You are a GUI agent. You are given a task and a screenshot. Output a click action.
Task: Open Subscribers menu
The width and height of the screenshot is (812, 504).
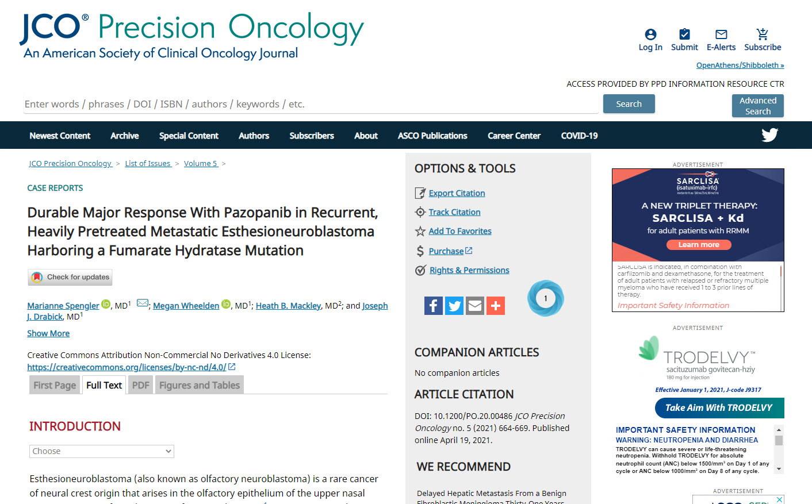pyautogui.click(x=312, y=136)
